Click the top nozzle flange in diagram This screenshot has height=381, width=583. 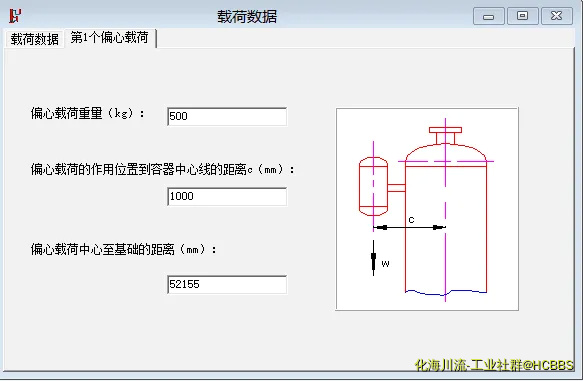pyautogui.click(x=445, y=130)
